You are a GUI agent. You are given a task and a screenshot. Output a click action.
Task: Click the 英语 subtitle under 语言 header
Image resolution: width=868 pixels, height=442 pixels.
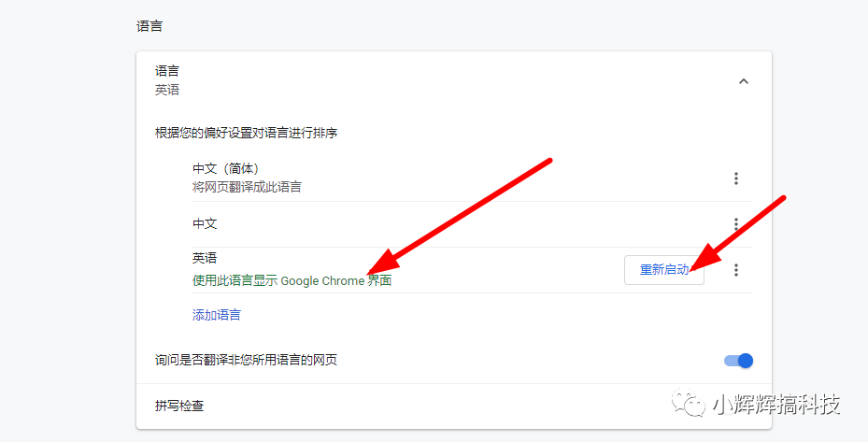click(x=167, y=91)
